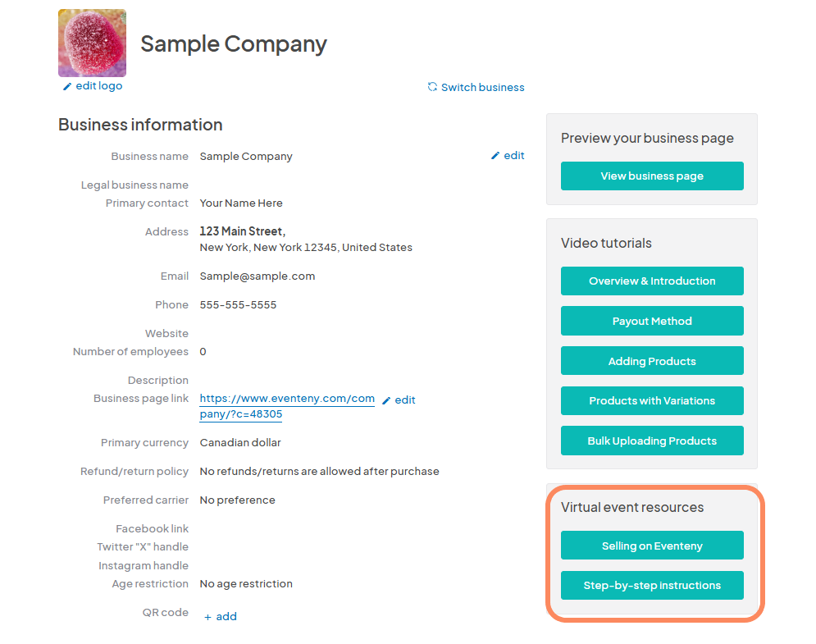The height and width of the screenshot is (644, 816).
Task: Open the Adding Products tutorial
Action: (x=651, y=360)
